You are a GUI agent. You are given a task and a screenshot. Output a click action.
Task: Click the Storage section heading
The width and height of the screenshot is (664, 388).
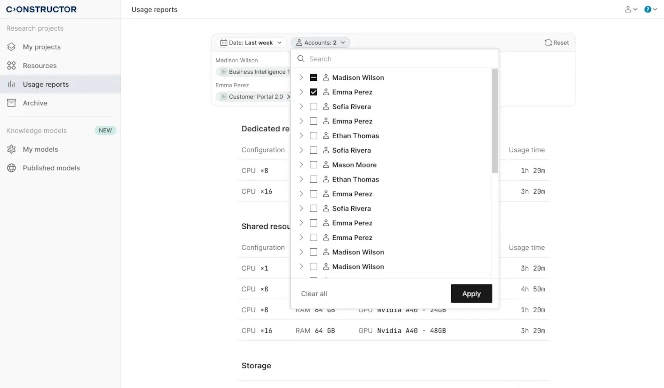pyautogui.click(x=256, y=365)
